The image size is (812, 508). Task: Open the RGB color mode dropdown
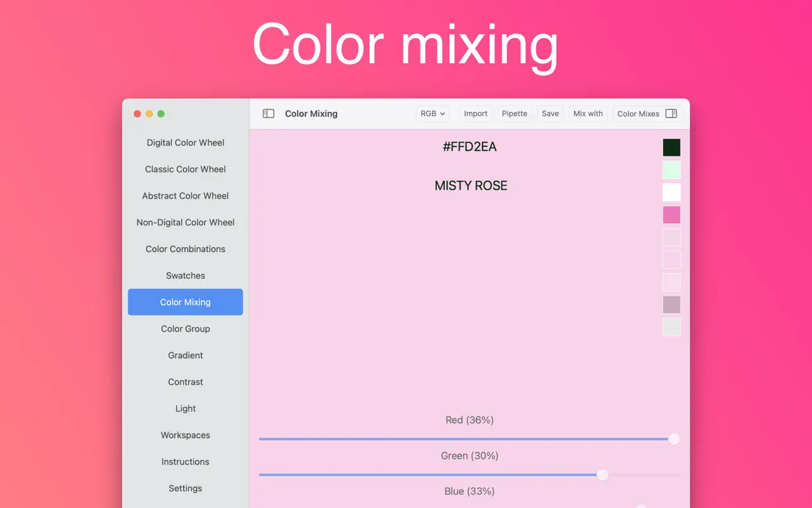(x=433, y=114)
